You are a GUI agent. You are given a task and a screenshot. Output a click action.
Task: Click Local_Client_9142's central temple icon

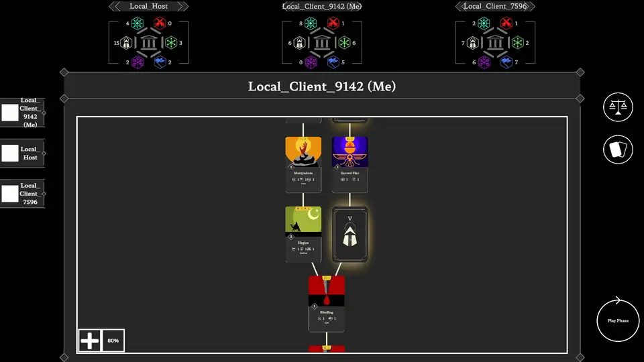[x=322, y=43]
